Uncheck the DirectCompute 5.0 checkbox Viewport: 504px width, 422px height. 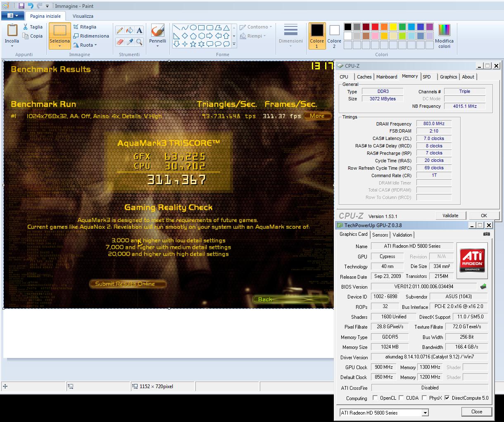[x=447, y=398]
